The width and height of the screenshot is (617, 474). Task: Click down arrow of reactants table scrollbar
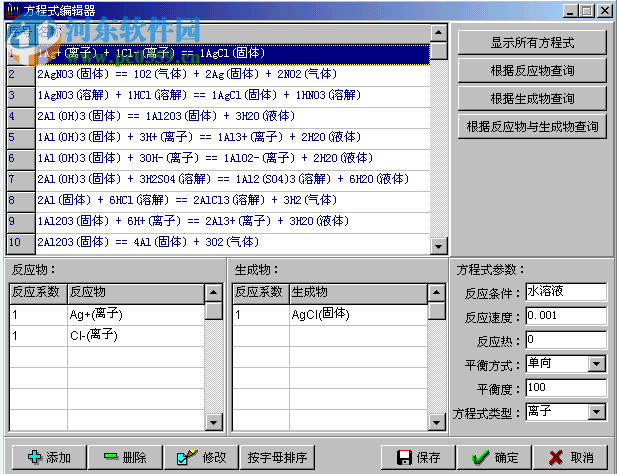coord(213,423)
